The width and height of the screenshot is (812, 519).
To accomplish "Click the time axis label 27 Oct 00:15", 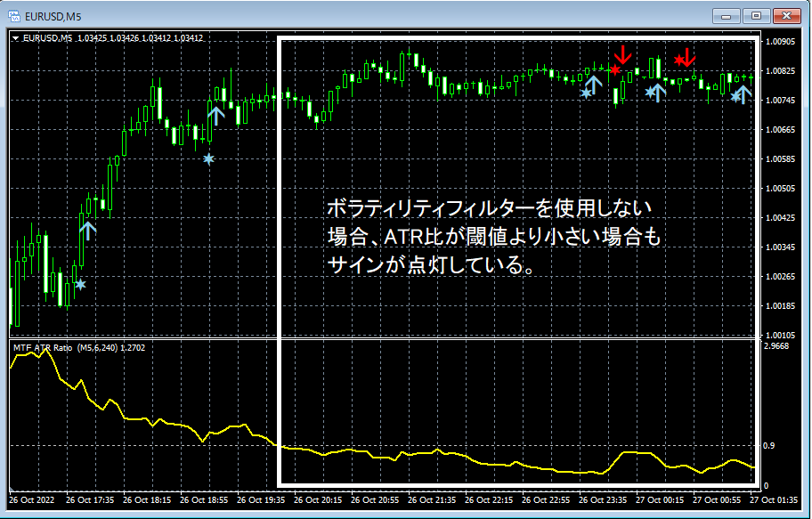I will (660, 500).
